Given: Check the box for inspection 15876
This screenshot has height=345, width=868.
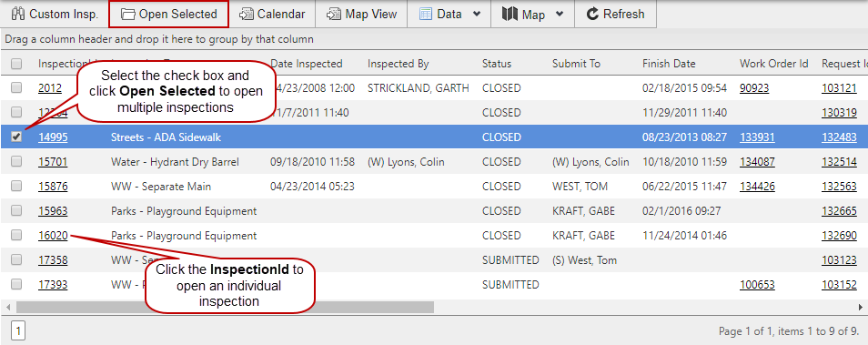Looking at the screenshot, I should (16, 186).
